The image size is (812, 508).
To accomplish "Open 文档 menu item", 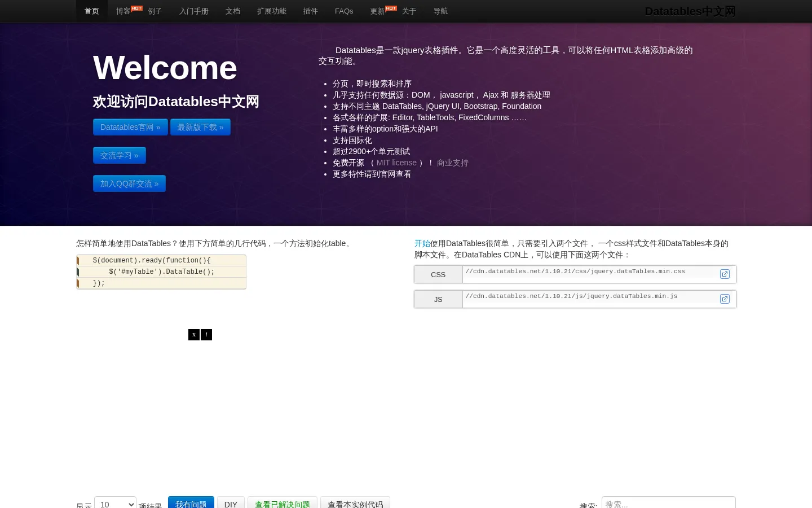I will 233,11.
